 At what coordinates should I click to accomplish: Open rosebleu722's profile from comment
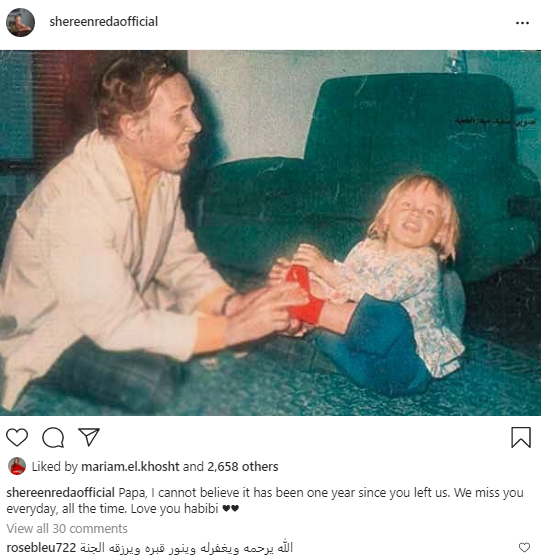click(41, 548)
